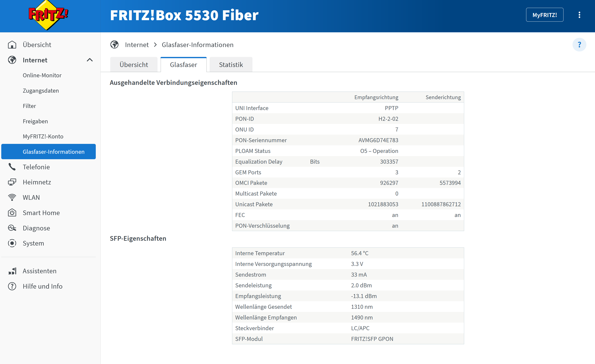This screenshot has height=364, width=595.
Task: Open MyFRITZ!-Konto submenu item
Action: point(43,137)
